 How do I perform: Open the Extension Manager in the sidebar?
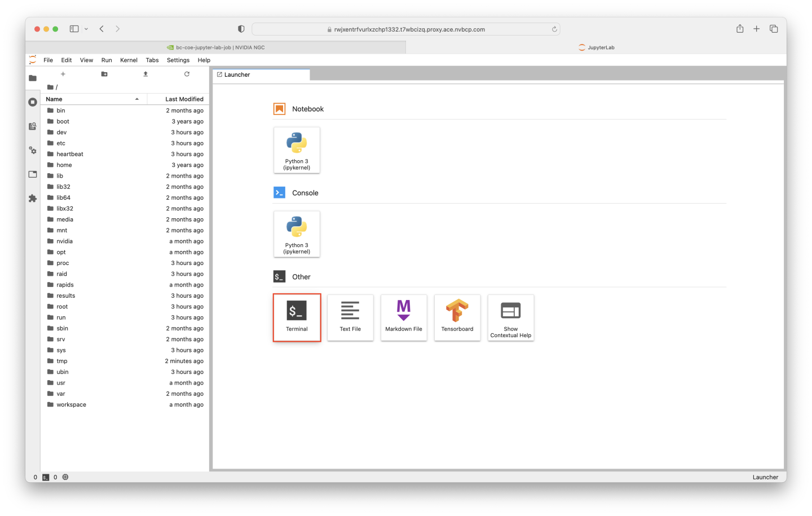(x=32, y=198)
